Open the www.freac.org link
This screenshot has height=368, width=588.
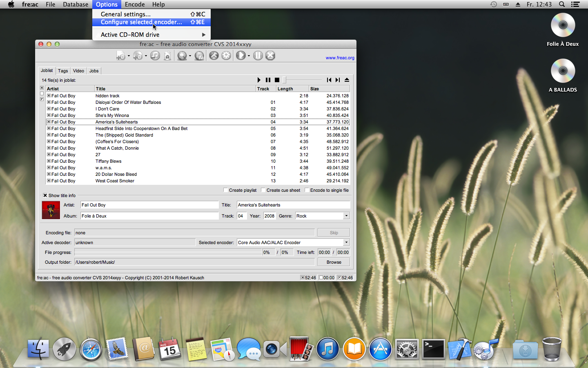point(340,58)
